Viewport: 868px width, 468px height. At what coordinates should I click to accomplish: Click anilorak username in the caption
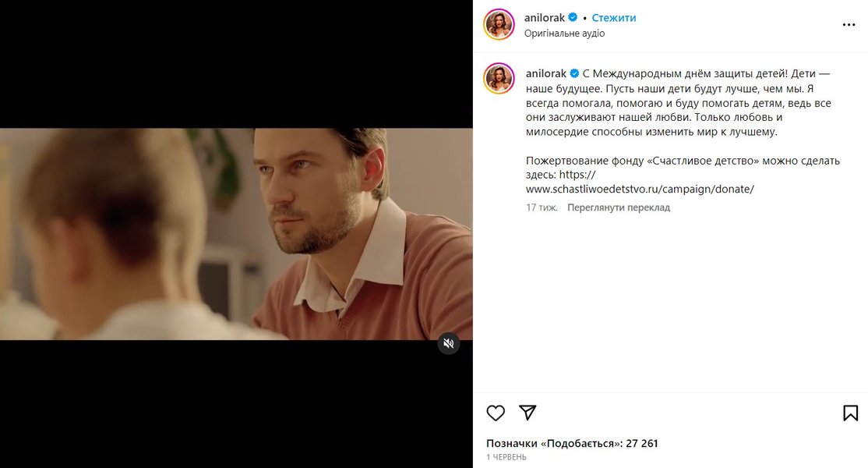[546, 73]
